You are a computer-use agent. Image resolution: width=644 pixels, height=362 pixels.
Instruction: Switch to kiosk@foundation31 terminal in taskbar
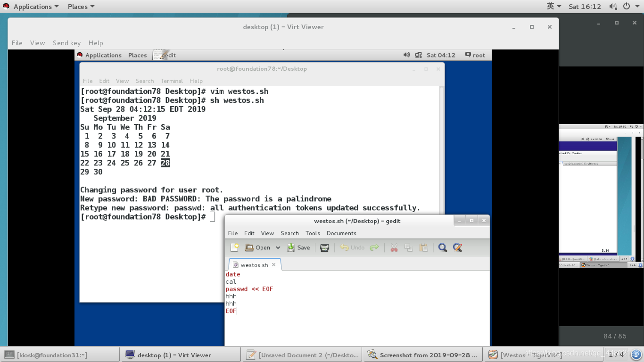point(60,355)
